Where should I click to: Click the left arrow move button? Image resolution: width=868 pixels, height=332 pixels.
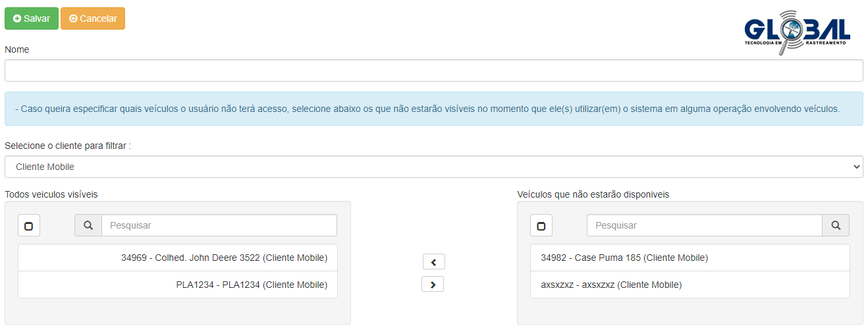pyautogui.click(x=433, y=262)
